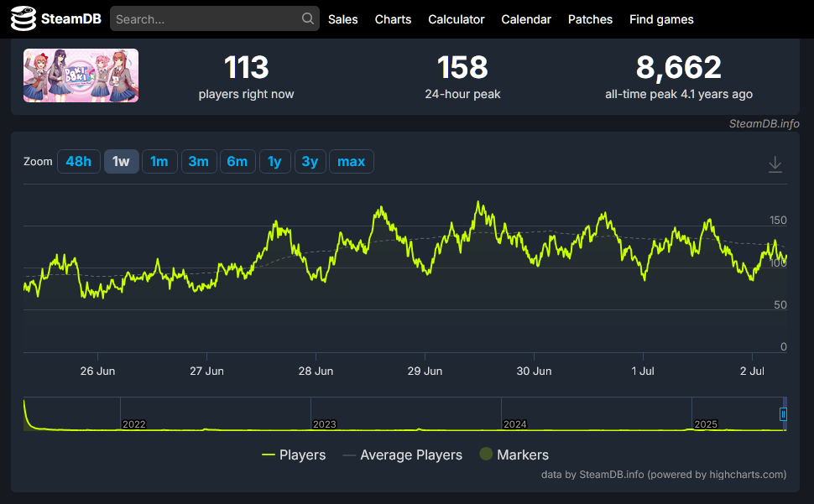Click the 2025 label in the navigator
The image size is (814, 504).
[706, 424]
